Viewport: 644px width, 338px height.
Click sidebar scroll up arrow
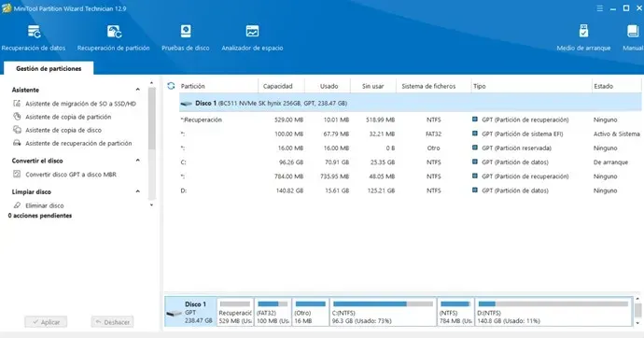click(151, 83)
